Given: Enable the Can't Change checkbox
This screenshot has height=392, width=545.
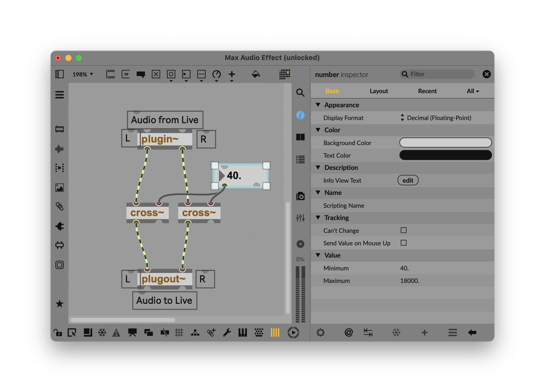Looking at the screenshot, I should [403, 230].
